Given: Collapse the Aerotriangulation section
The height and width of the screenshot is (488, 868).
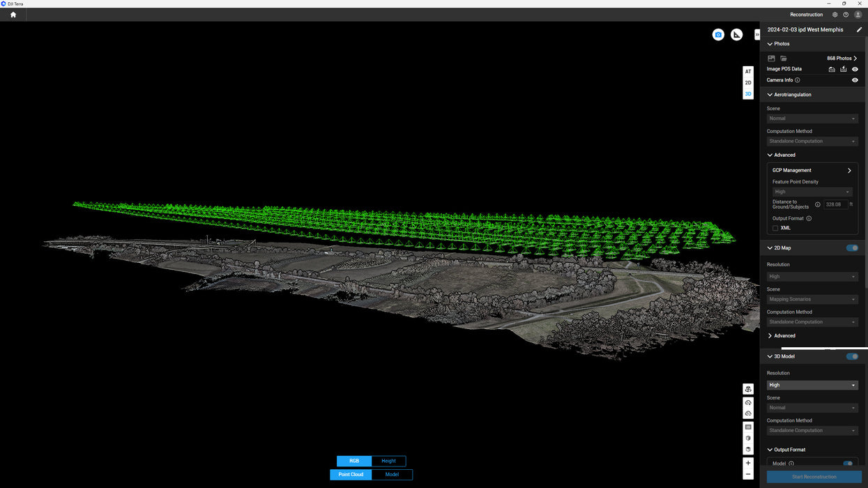Looking at the screenshot, I should [770, 95].
